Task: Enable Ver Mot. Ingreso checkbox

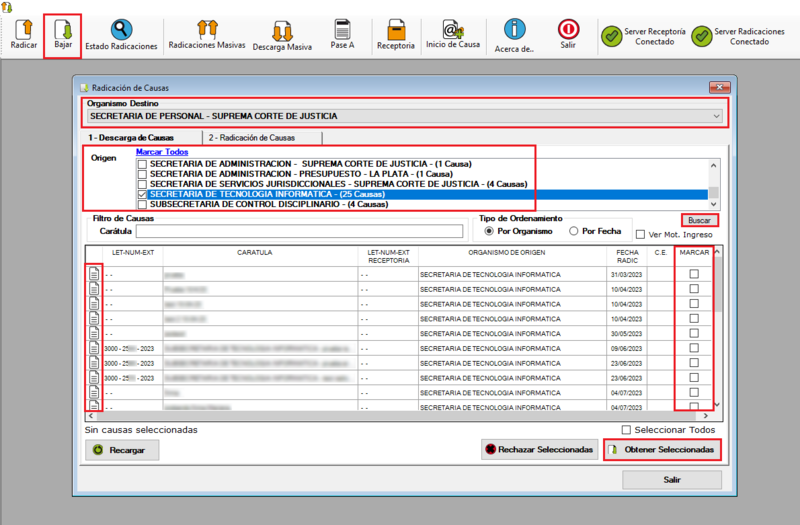Action: tap(640, 235)
